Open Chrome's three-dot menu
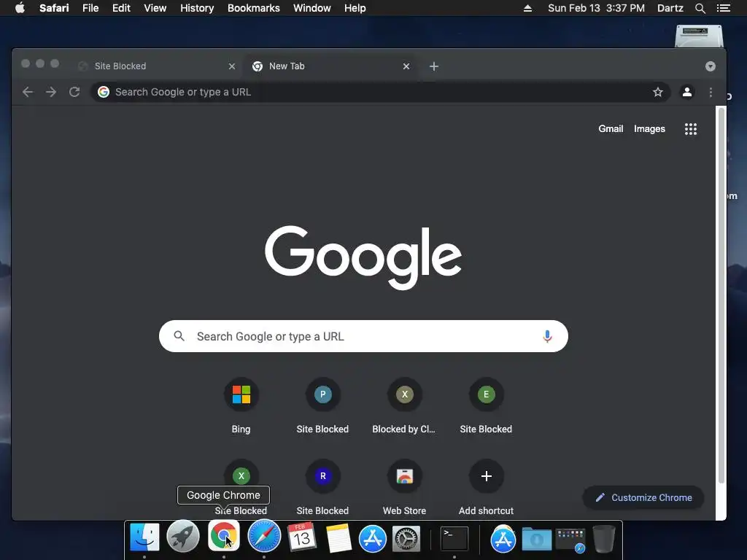Image resolution: width=747 pixels, height=560 pixels. tap(711, 92)
